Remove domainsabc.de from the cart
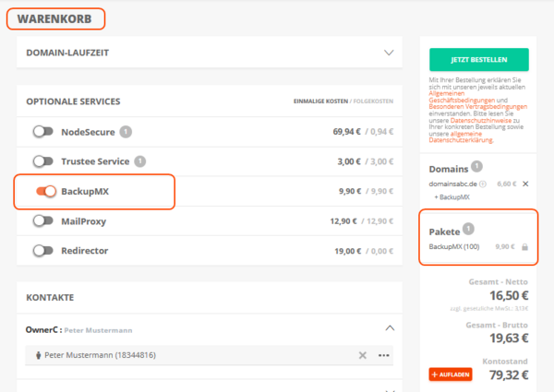554x392 pixels. (525, 184)
